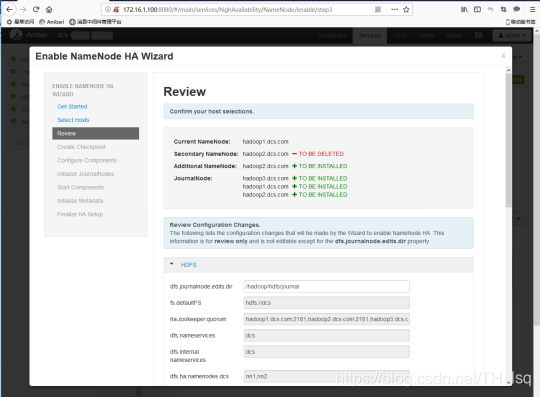
Task: Click the dfs.ha.namenodes.dcs value field
Action: [x=326, y=376]
